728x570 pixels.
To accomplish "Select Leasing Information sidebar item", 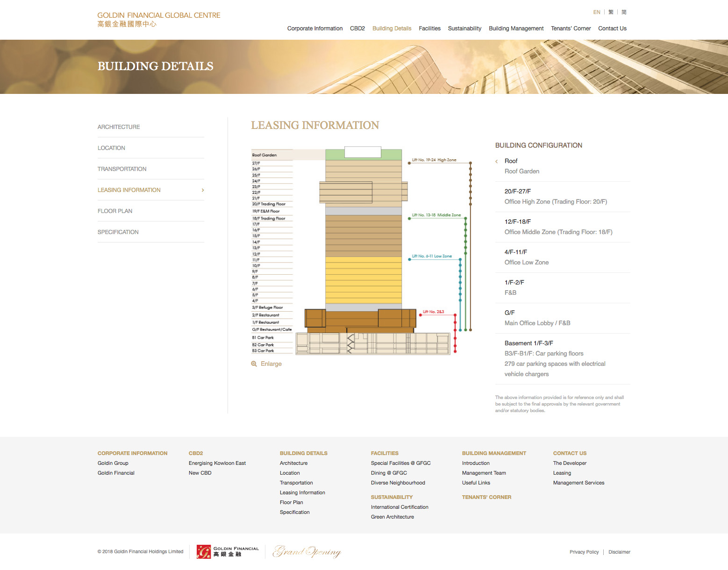I will [x=129, y=190].
